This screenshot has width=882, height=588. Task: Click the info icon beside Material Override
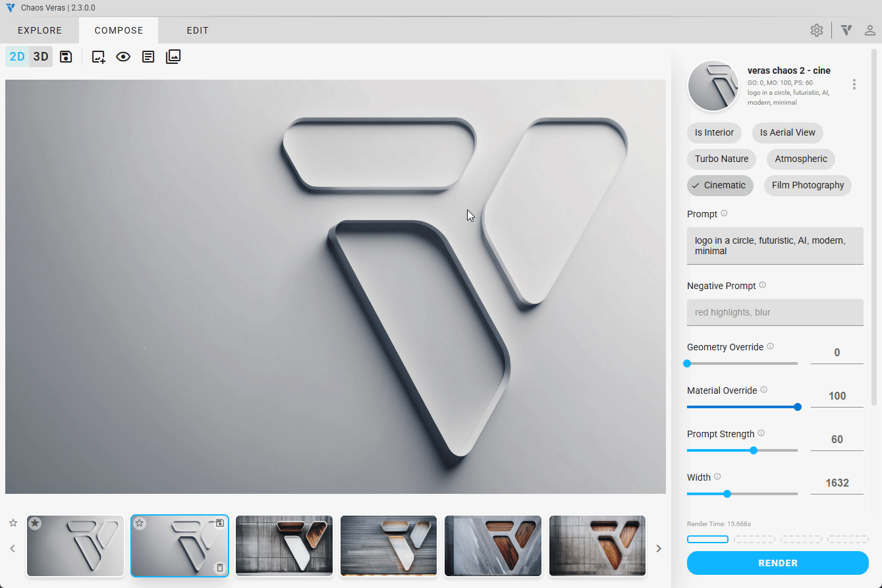tap(764, 390)
